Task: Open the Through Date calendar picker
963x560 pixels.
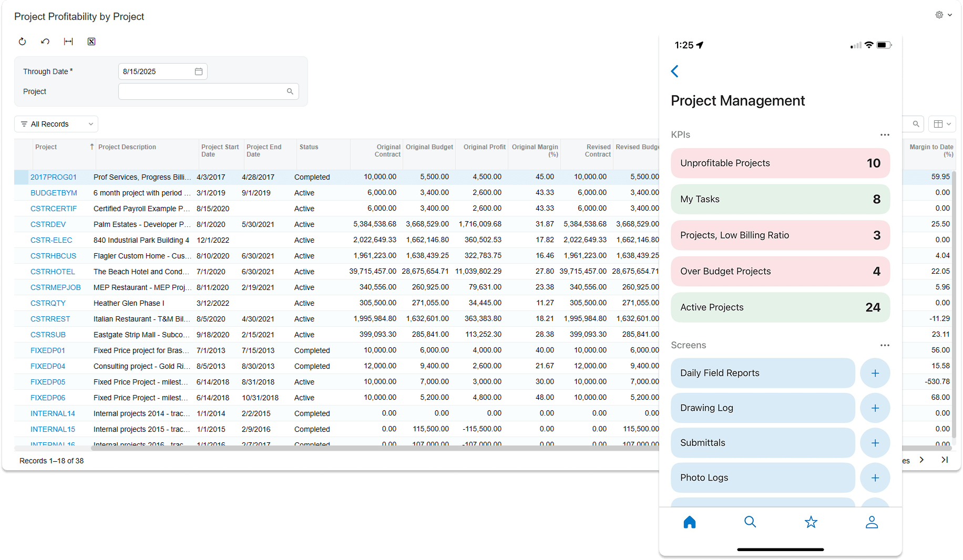Action: [x=199, y=71]
